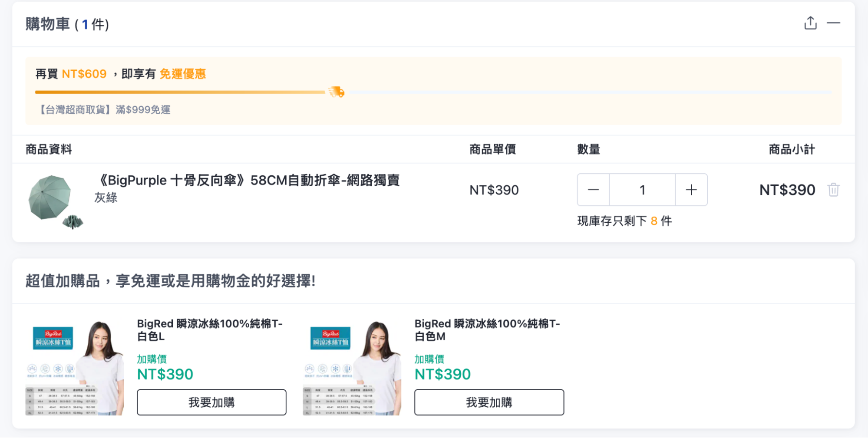Click the BigRed 白色M product name
Viewport: 868px width, 438px height.
coord(487,330)
